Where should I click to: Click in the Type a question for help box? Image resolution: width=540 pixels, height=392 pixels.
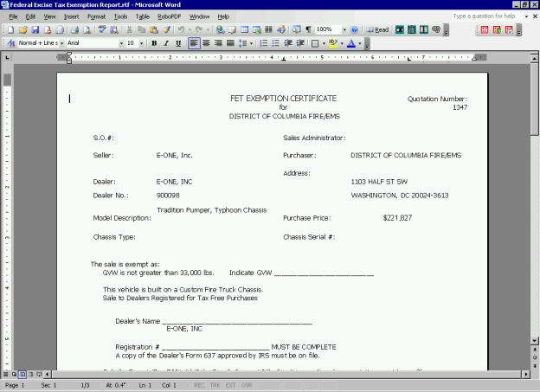click(x=487, y=16)
